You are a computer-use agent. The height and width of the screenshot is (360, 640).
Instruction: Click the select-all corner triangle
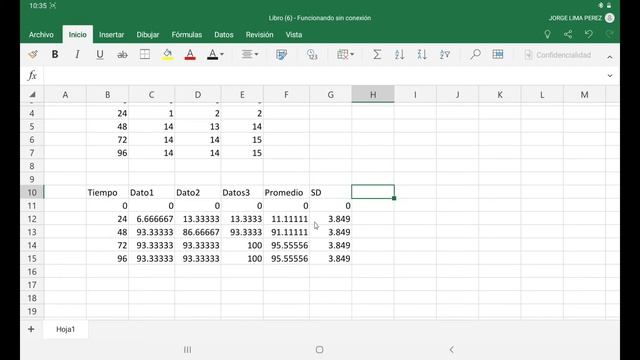(32, 95)
